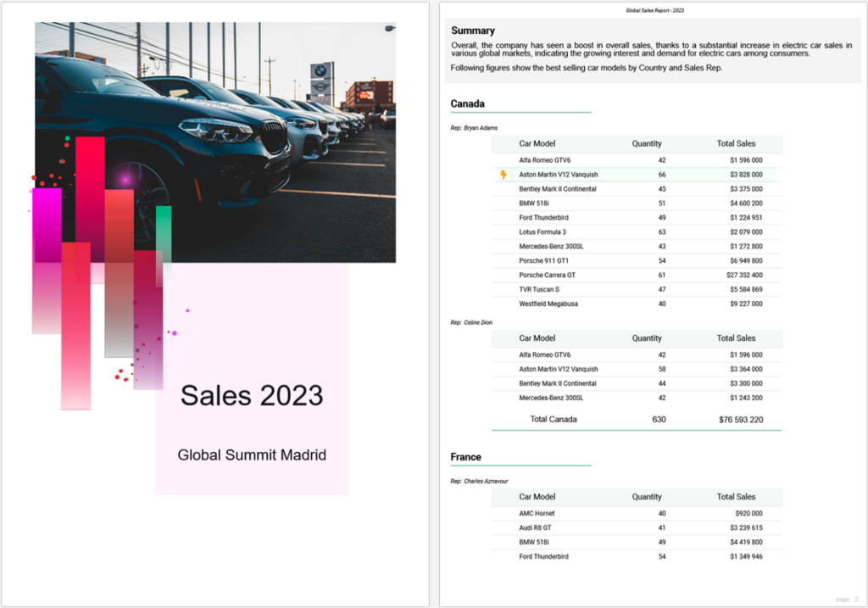Click 'Aston Martin V12 Vanquish' in Bryan Adams table

coord(558,175)
